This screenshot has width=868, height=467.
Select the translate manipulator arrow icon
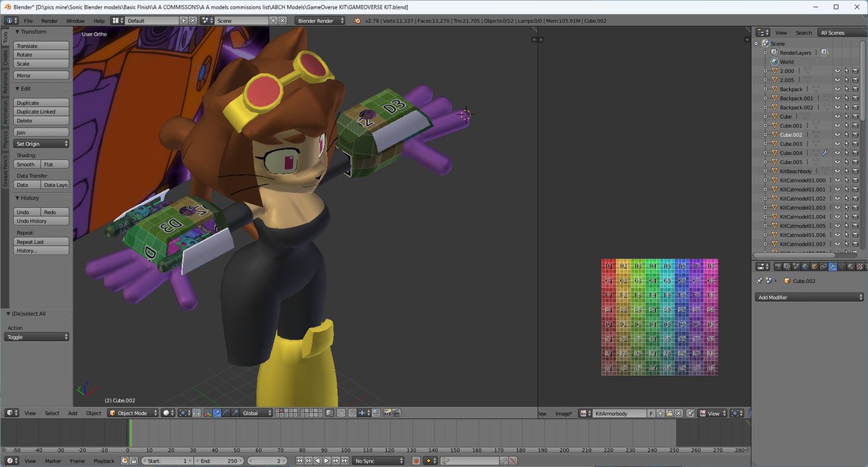click(216, 413)
